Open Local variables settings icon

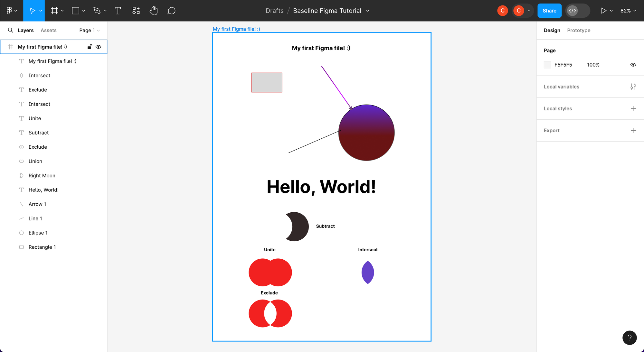click(x=633, y=87)
